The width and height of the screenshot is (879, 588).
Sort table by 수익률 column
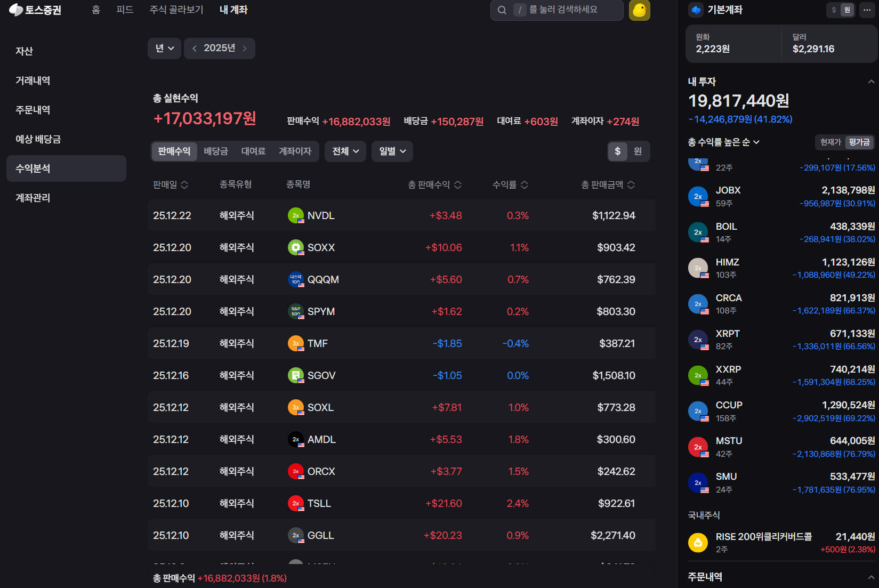click(510, 184)
